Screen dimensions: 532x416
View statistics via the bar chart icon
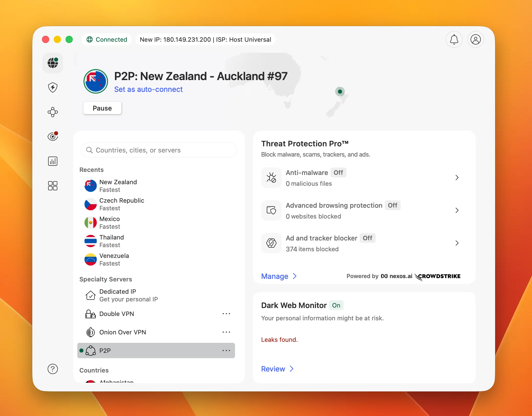click(52, 161)
